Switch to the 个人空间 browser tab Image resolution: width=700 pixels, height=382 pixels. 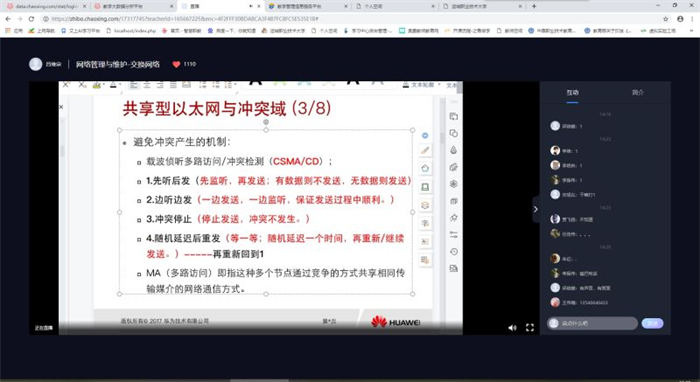(x=393, y=6)
